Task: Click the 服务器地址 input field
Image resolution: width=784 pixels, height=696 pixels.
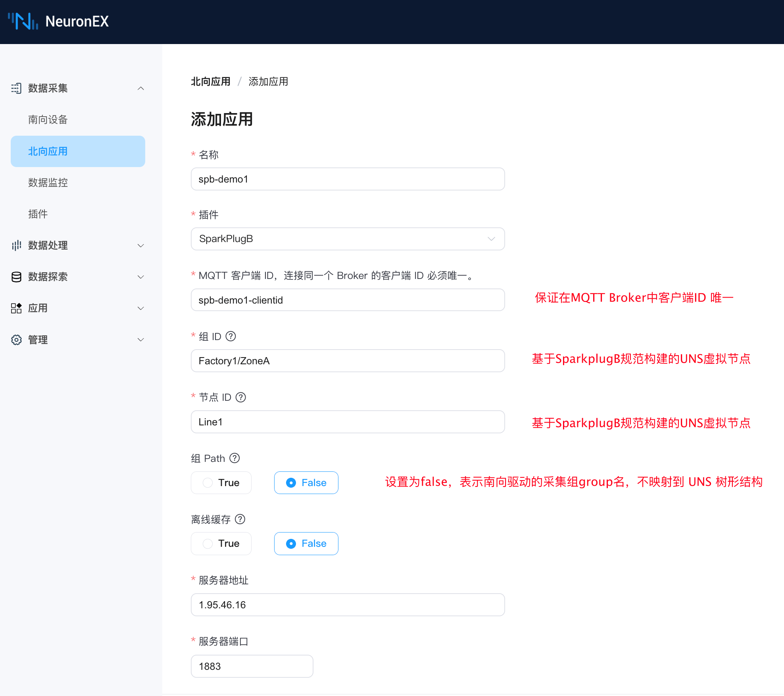Action: (x=348, y=605)
